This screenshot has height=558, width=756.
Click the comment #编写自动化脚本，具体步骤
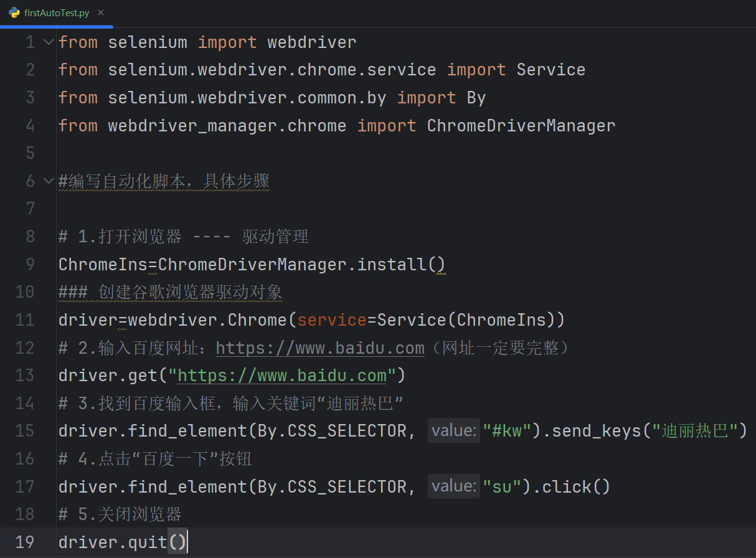[x=164, y=181]
